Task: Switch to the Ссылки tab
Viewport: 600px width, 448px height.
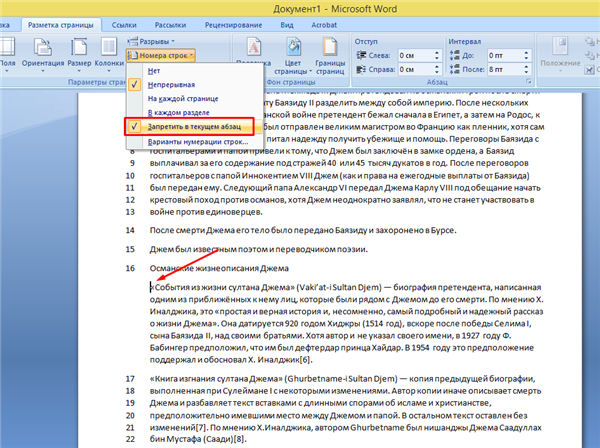Action: [124, 25]
